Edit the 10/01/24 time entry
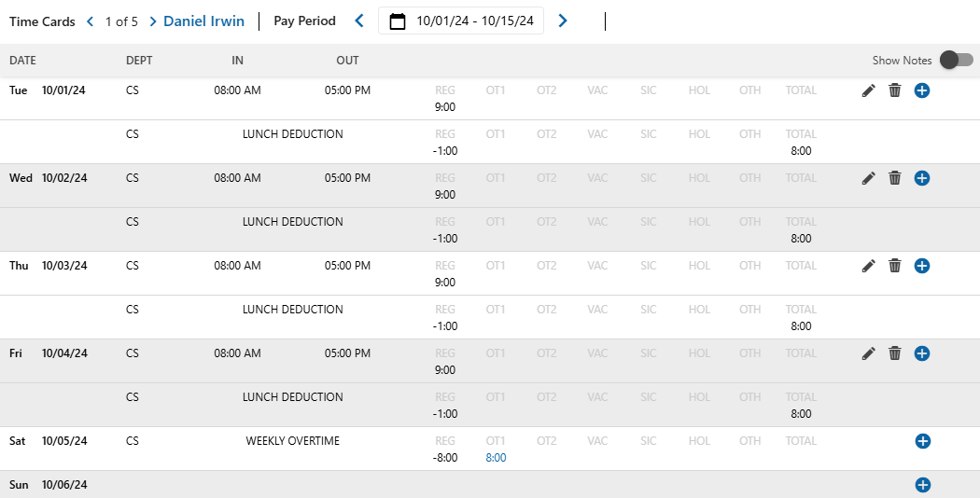Screen dimensions: 980x498 [869, 90]
